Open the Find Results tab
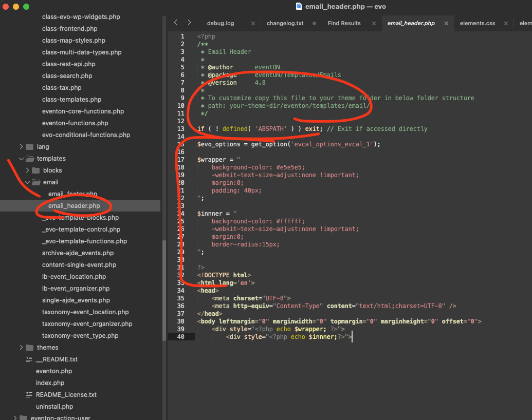The height and width of the screenshot is (420, 532). coord(344,24)
